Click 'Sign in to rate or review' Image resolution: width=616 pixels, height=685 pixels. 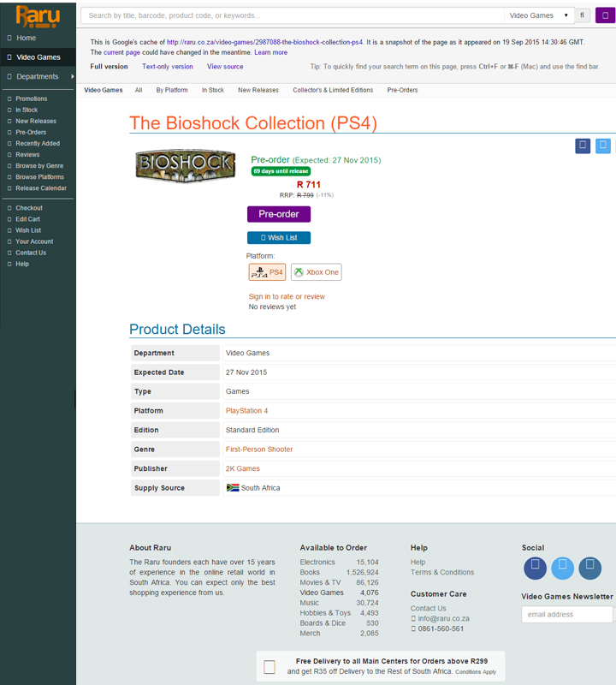(x=287, y=296)
